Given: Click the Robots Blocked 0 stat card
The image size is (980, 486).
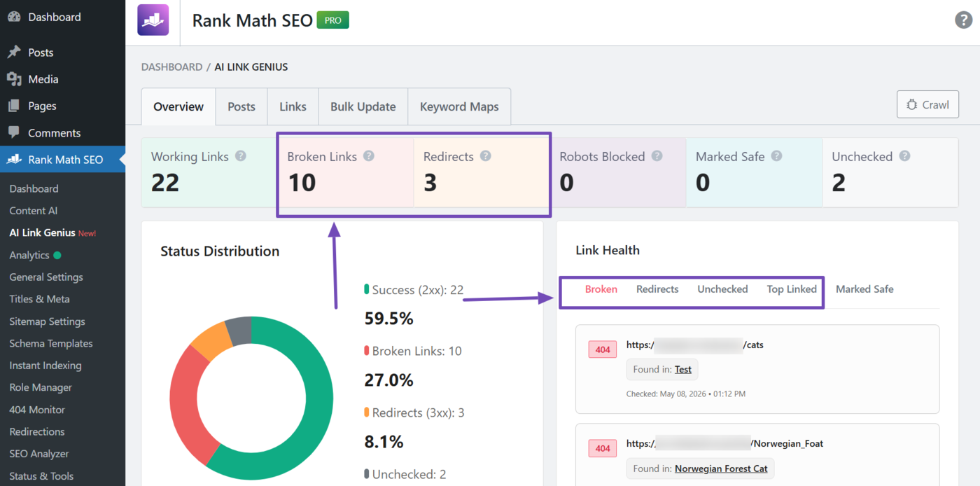Looking at the screenshot, I should pos(618,172).
